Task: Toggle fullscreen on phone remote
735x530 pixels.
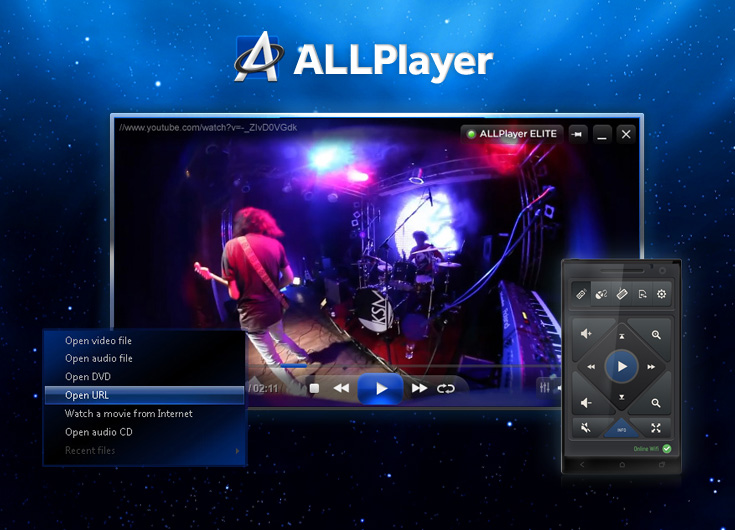Action: [656, 427]
